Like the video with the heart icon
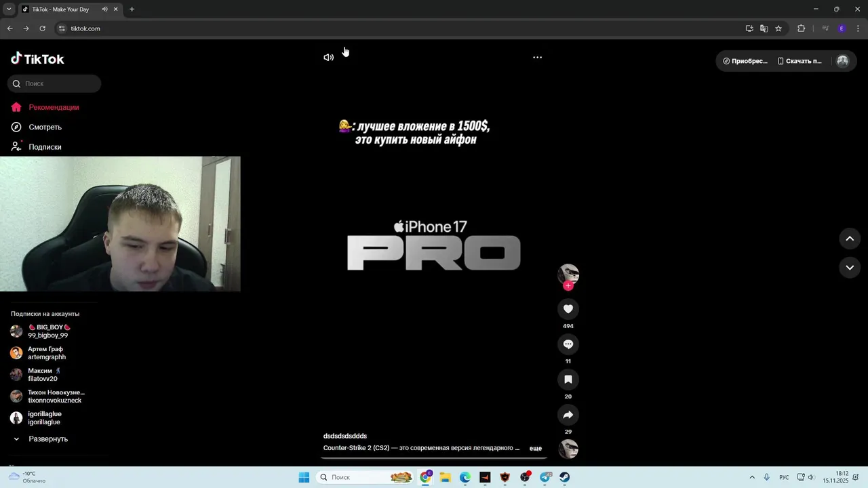Screen dimensions: 868x488 point(568,309)
